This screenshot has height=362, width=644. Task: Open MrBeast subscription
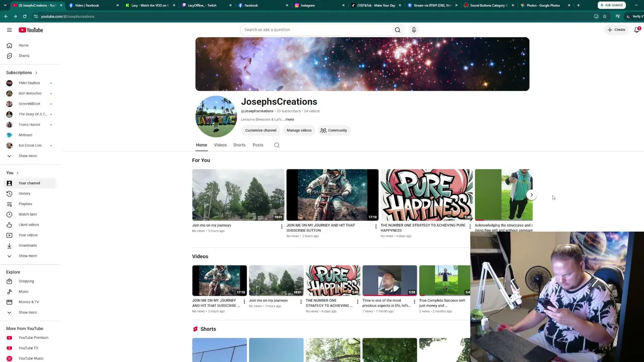pyautogui.click(x=29, y=135)
